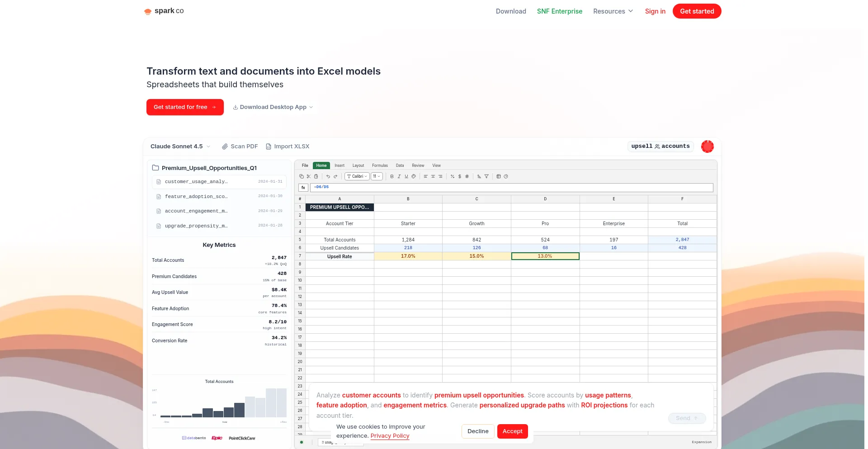Viewport: 868px width, 449px height.
Task: Expand the Resources menu in navigation
Action: coord(613,11)
